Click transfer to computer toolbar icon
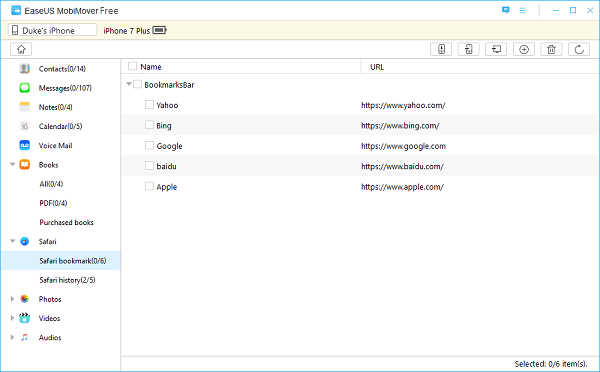Viewport: 600px width, 372px height. coord(496,49)
